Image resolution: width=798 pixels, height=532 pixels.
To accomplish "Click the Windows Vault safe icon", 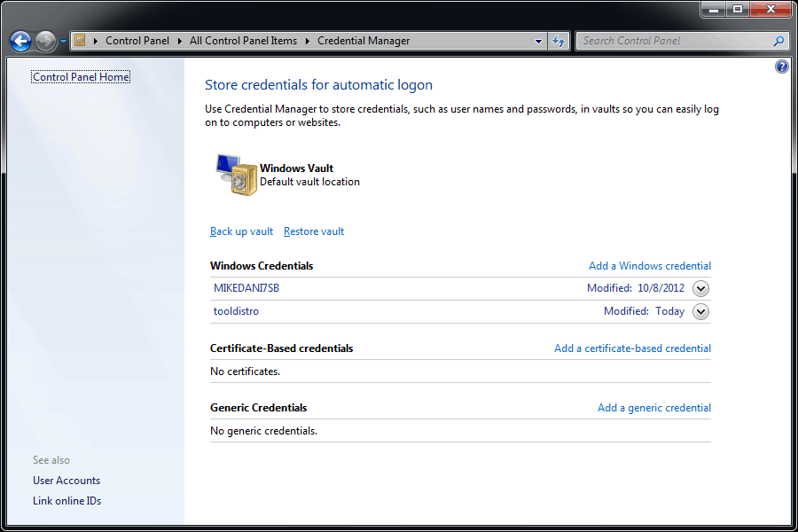I will coord(237,175).
